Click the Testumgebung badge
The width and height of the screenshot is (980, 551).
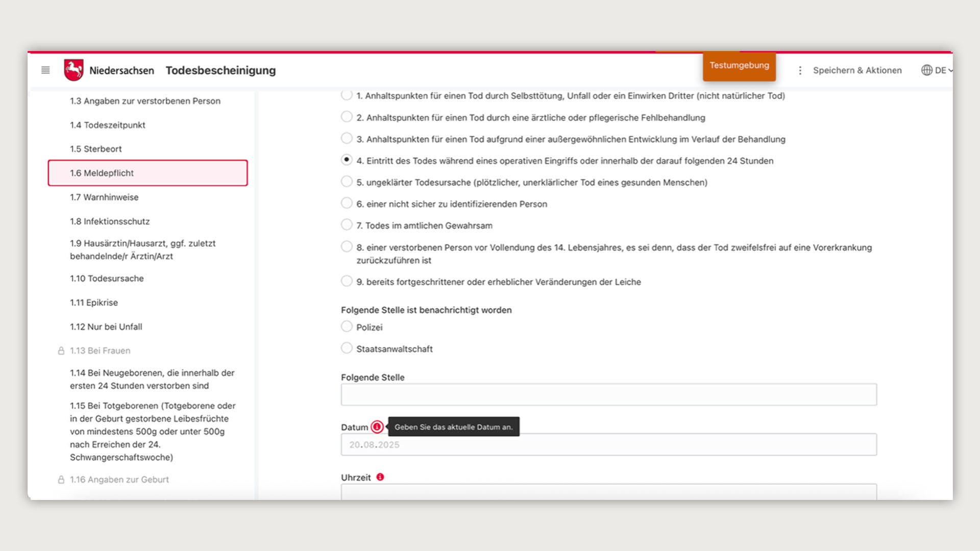tap(739, 66)
